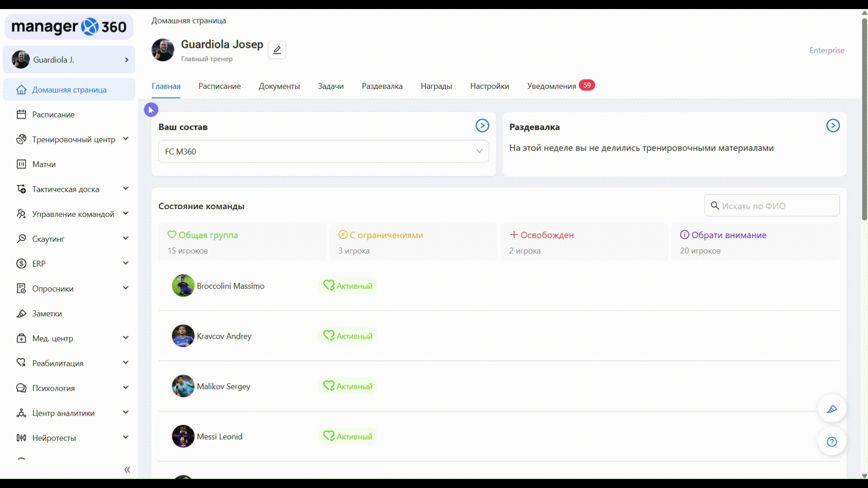868x488 pixels.
Task: Click the floating notes highlighter icon
Action: (832, 409)
